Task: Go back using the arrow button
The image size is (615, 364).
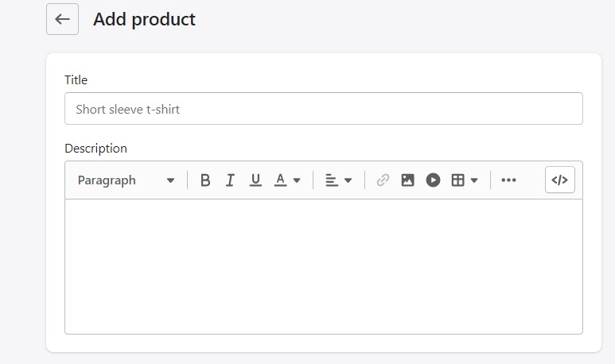Action: coord(62,19)
